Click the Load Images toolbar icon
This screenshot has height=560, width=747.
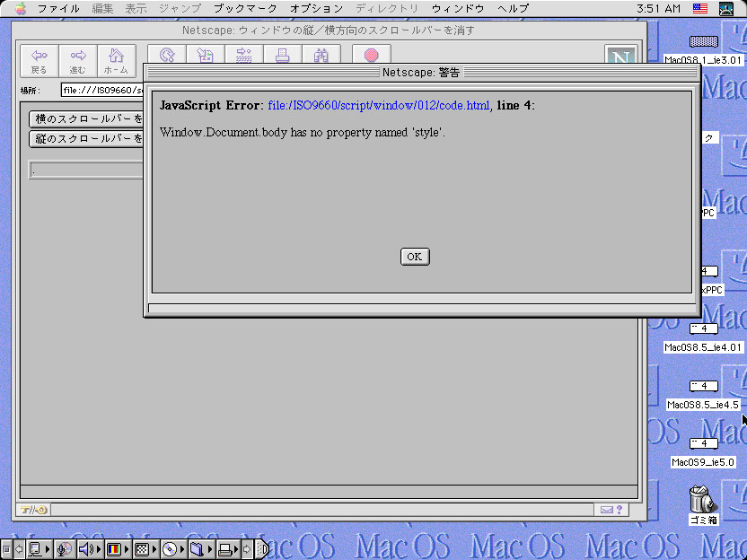click(206, 54)
